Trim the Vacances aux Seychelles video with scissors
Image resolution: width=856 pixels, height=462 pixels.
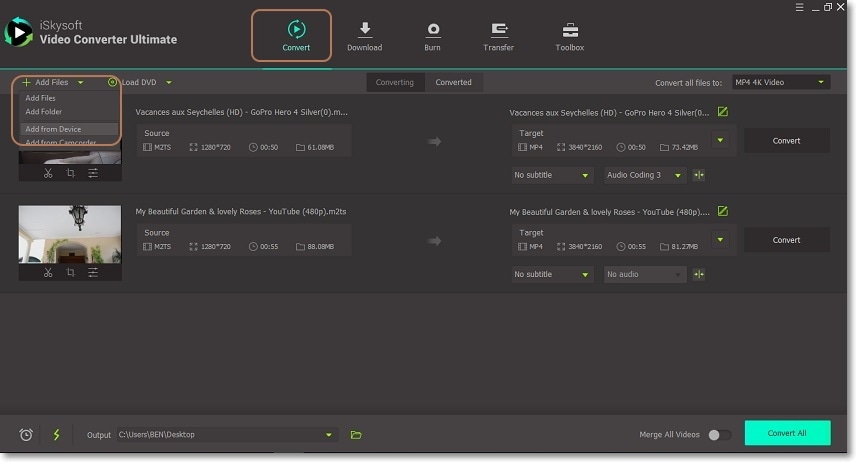point(48,173)
